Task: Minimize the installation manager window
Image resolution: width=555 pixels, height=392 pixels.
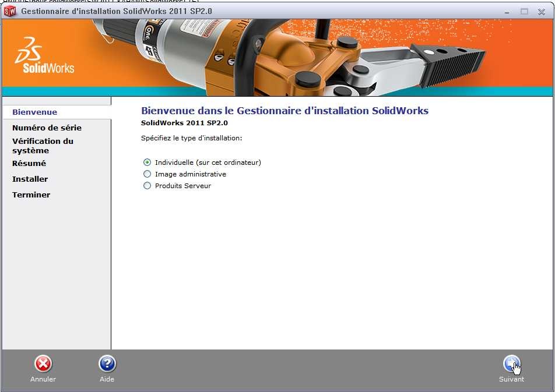Action: click(x=507, y=12)
